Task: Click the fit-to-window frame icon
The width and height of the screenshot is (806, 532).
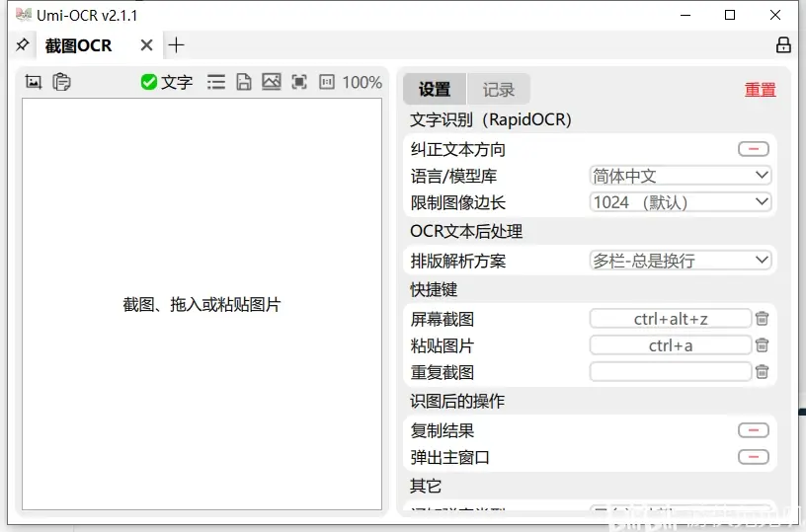Action: [x=299, y=82]
